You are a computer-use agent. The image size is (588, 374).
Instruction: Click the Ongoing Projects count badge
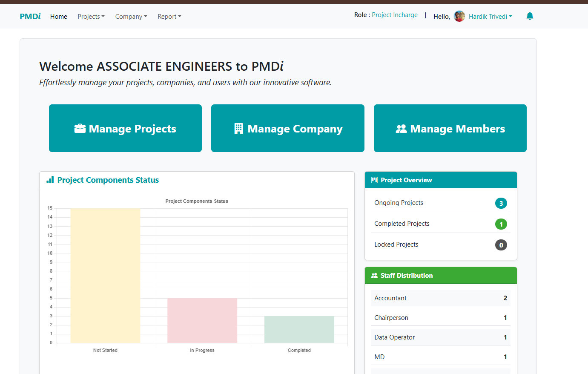point(501,203)
